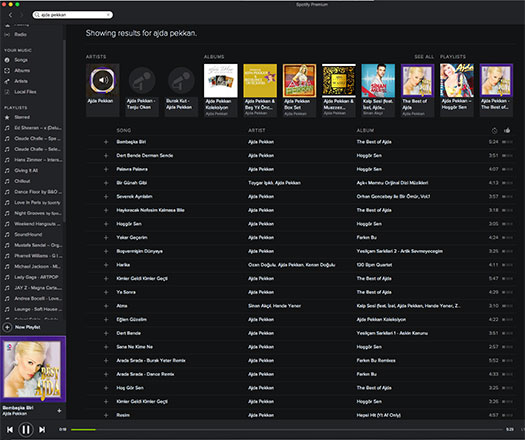Add Harika with its plus icon
Screen dimensions: 525x440
[x=106, y=265]
